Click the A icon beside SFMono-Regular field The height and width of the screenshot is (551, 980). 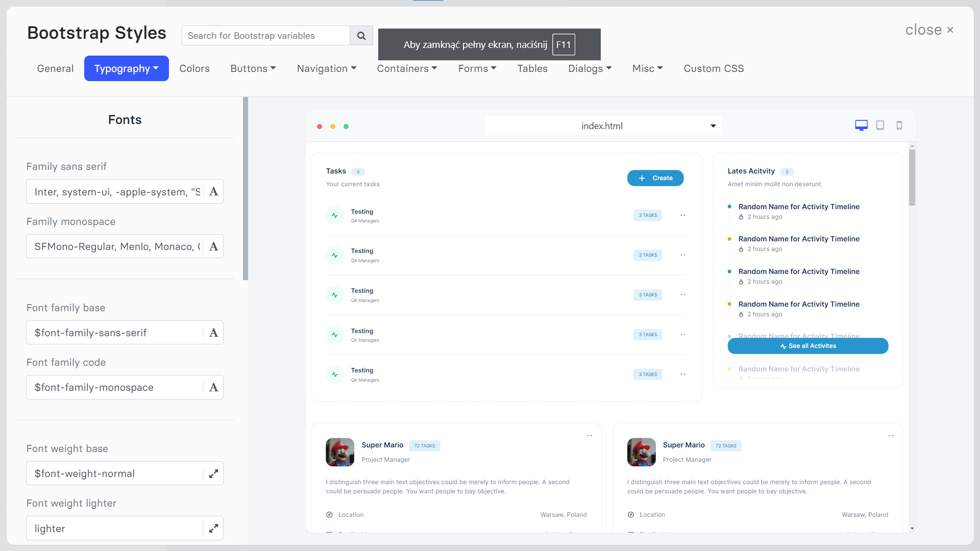[213, 246]
